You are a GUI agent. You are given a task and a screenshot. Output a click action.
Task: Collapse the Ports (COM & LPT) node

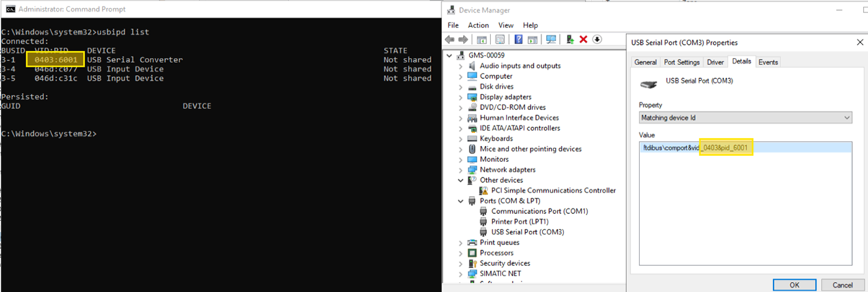point(461,201)
